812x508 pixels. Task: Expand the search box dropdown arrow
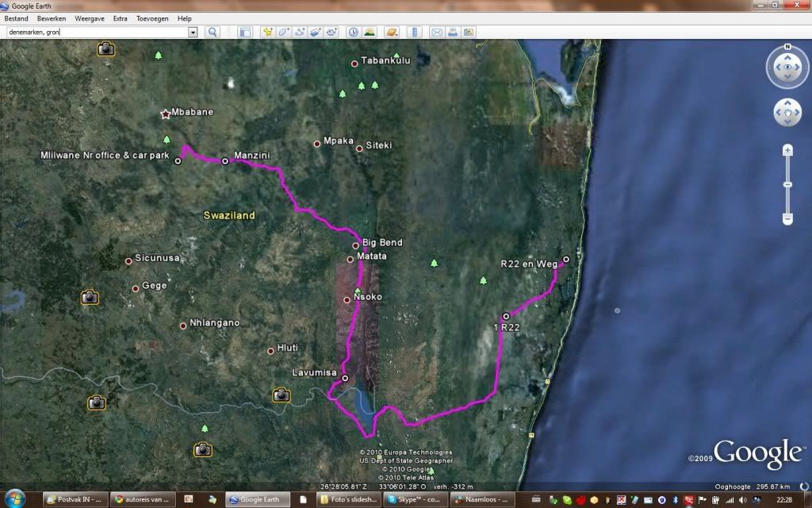tap(193, 33)
